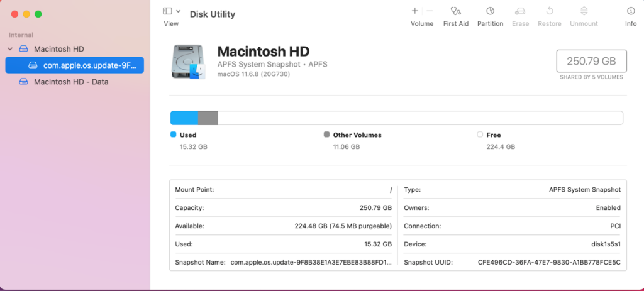Select Macintosh HD - Data volume
The height and width of the screenshot is (291, 644).
click(71, 82)
